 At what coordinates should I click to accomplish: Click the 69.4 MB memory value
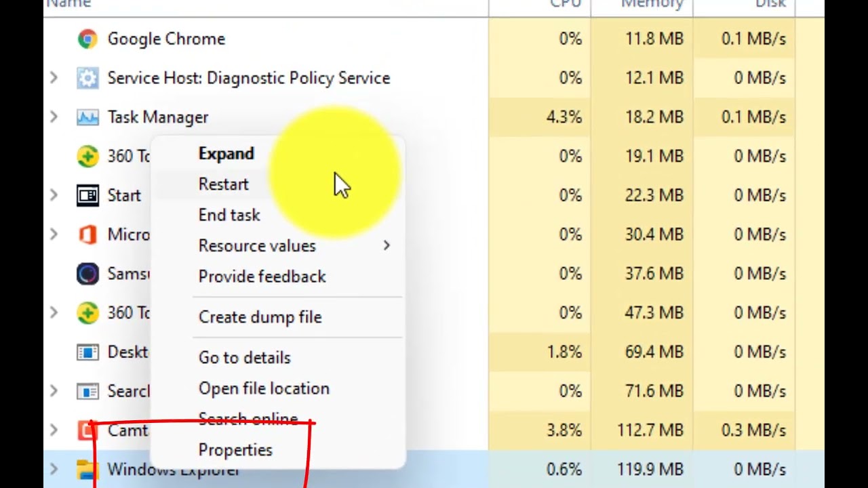[654, 352]
